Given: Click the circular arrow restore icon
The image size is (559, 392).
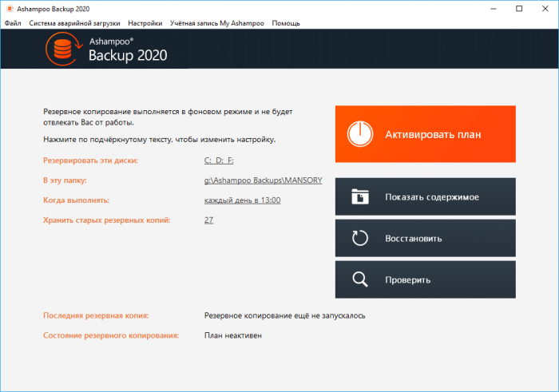Looking at the screenshot, I should pyautogui.click(x=360, y=238).
